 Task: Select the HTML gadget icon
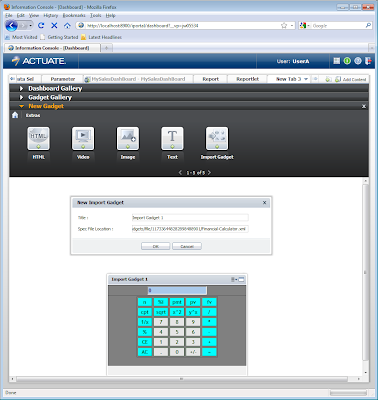(38, 138)
